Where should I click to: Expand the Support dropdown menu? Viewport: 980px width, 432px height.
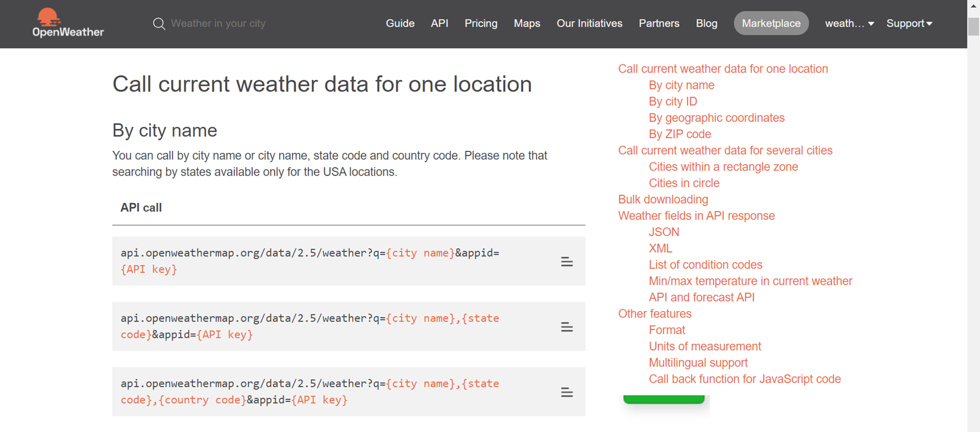909,24
